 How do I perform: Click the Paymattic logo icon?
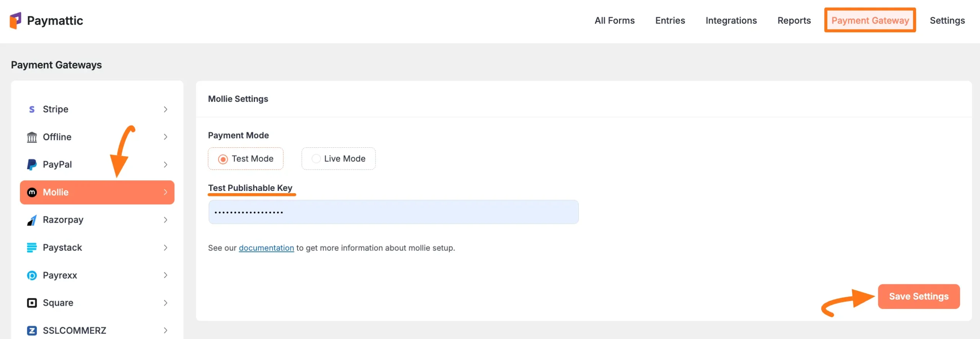coord(15,20)
